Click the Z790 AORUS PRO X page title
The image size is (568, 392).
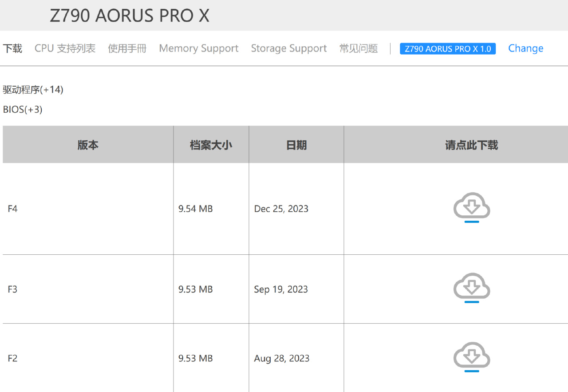tap(129, 16)
